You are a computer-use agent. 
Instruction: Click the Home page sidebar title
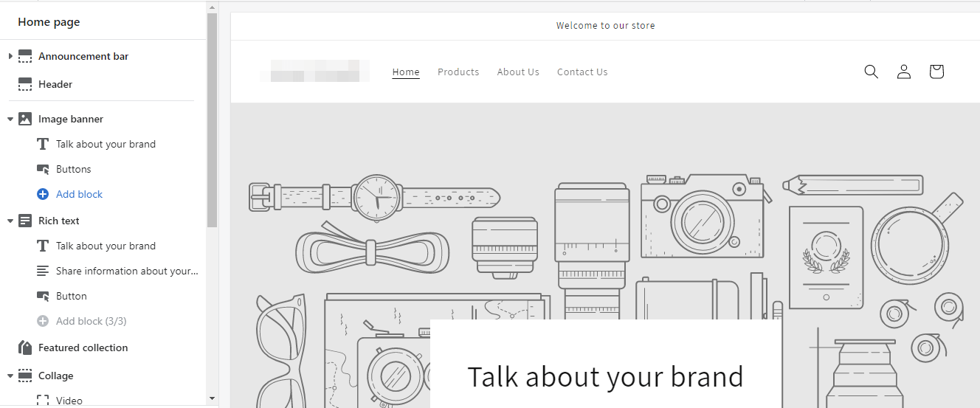(x=49, y=22)
